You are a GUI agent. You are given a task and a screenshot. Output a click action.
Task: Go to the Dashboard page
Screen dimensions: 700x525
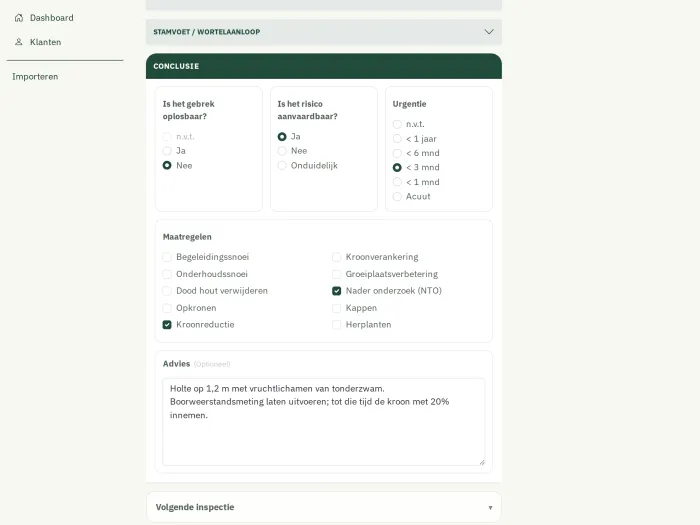tap(51, 18)
